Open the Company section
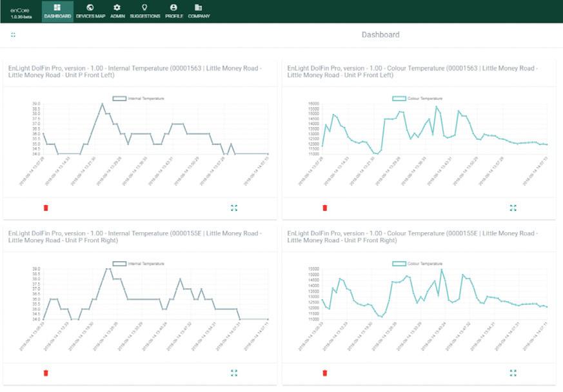563x392 pixels. [x=199, y=12]
